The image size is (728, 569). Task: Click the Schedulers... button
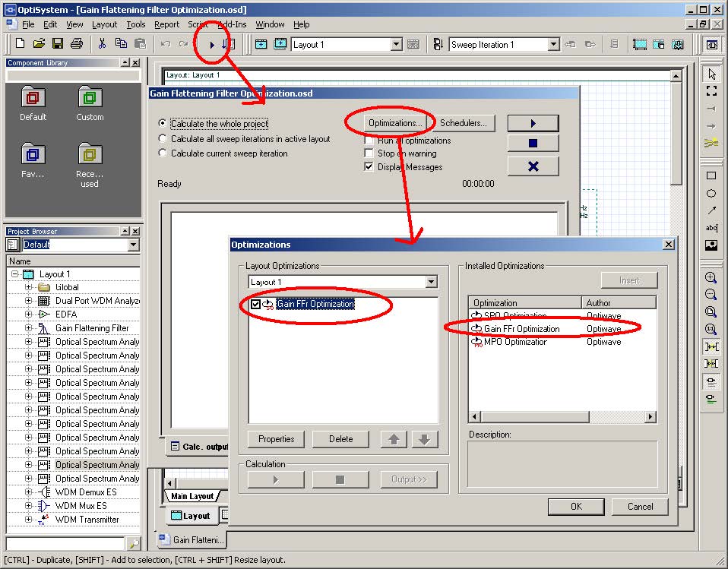click(464, 124)
